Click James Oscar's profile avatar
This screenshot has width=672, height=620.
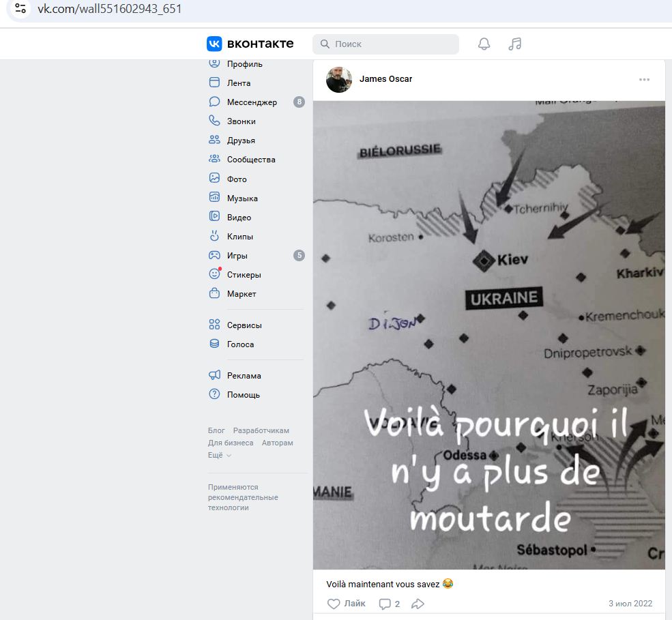(x=339, y=80)
